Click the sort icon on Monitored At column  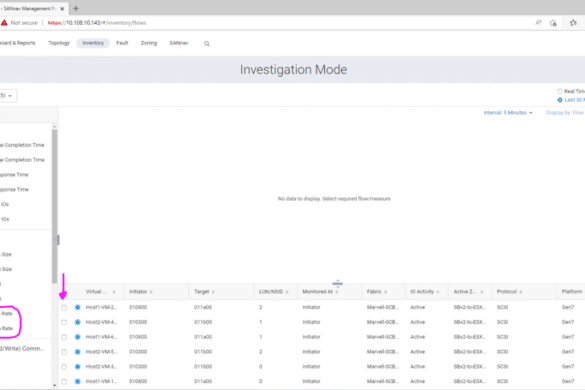pos(337,292)
